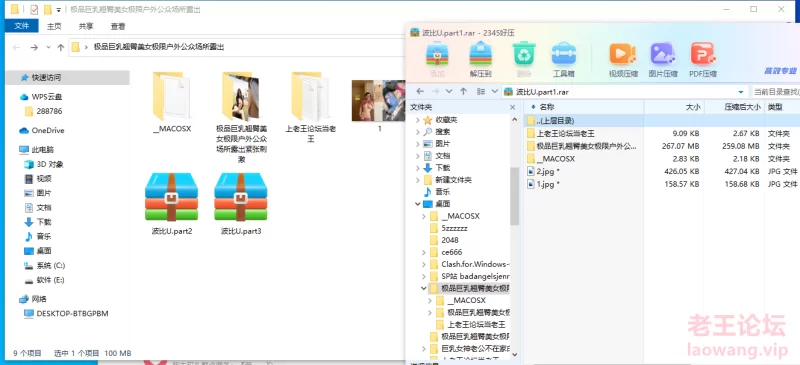The image size is (800, 365).
Task: Go back in the archive window
Action: point(420,91)
